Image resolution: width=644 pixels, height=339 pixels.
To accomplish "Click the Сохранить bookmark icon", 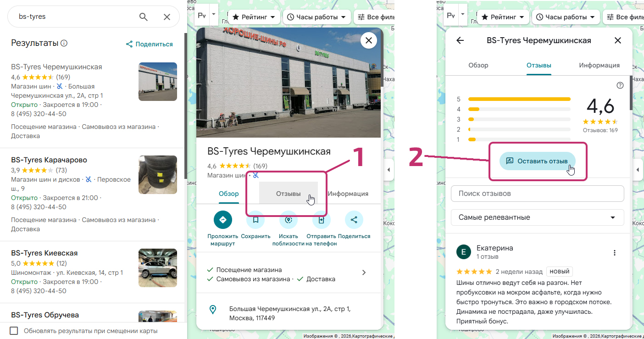I will pos(255,220).
